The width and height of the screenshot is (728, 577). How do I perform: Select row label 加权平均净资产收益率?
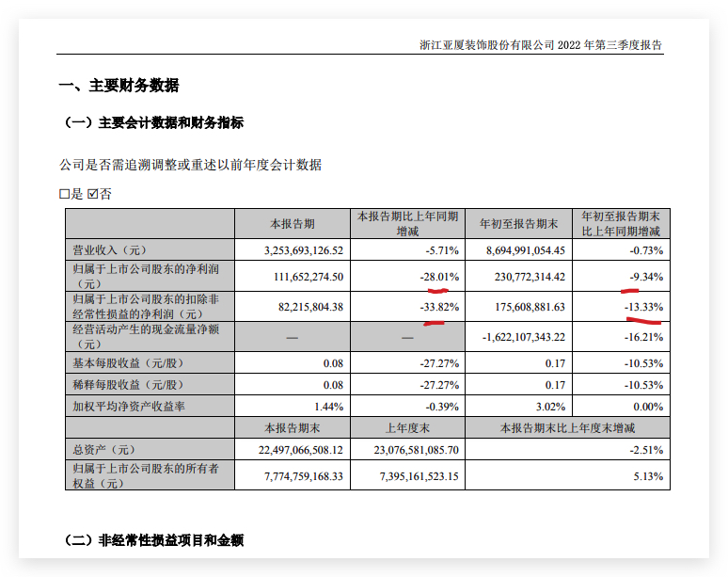129,407
